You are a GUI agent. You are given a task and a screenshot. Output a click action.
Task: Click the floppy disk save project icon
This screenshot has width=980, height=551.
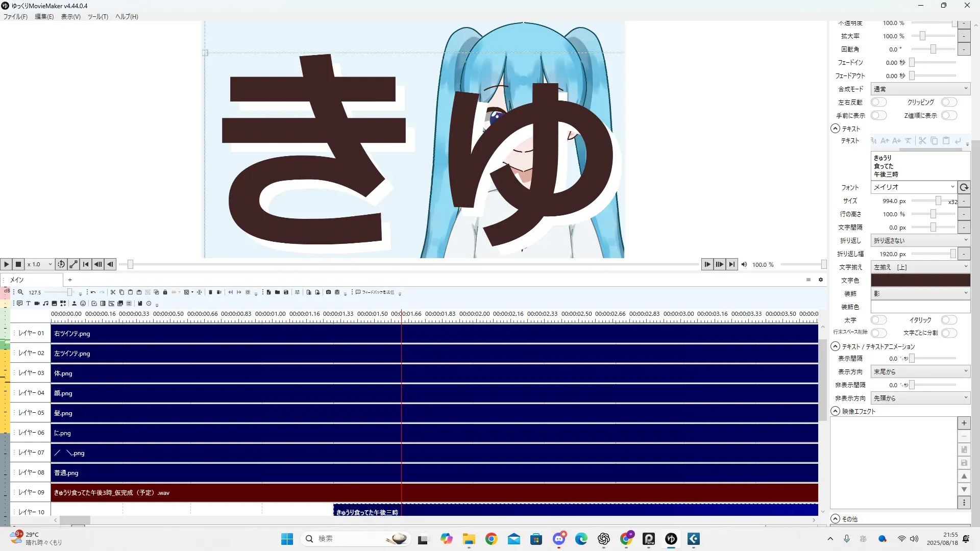coord(286,292)
